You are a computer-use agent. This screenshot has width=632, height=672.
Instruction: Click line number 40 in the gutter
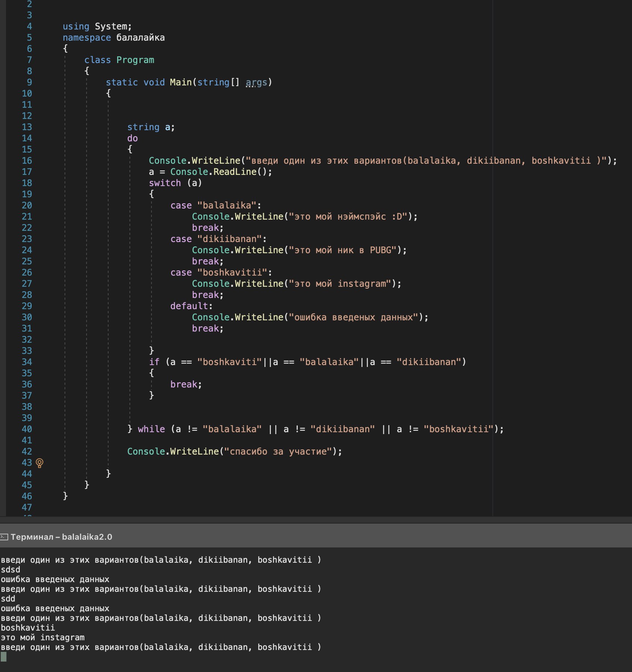pyautogui.click(x=27, y=429)
